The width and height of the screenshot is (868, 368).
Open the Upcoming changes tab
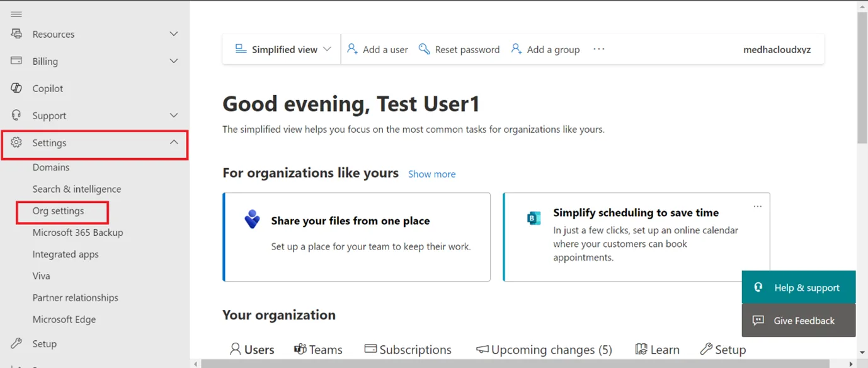click(544, 349)
